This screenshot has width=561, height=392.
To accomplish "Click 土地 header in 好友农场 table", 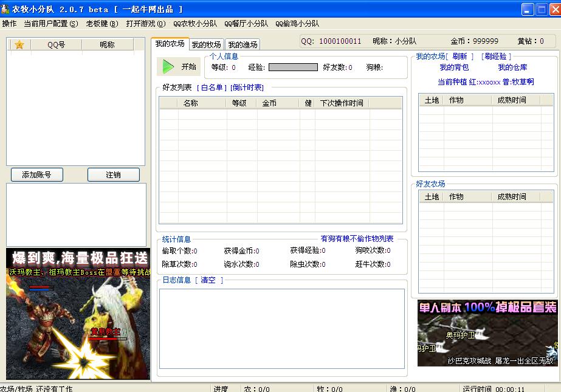I will coord(432,197).
